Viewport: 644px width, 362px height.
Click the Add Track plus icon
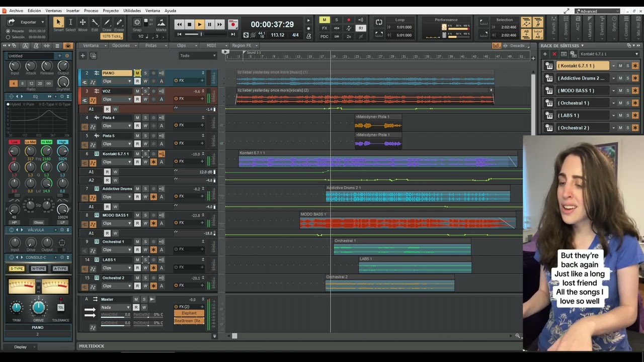pos(83,56)
